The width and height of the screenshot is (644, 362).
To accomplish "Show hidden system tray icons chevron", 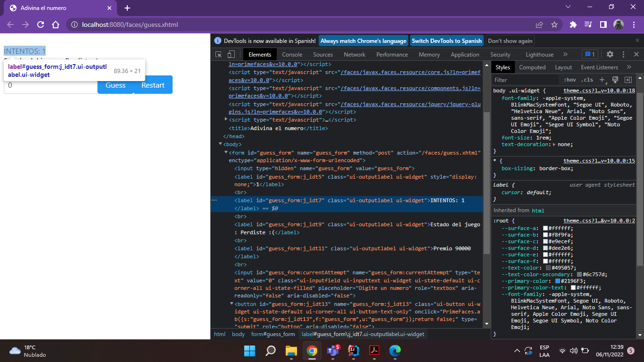I will tap(517, 351).
